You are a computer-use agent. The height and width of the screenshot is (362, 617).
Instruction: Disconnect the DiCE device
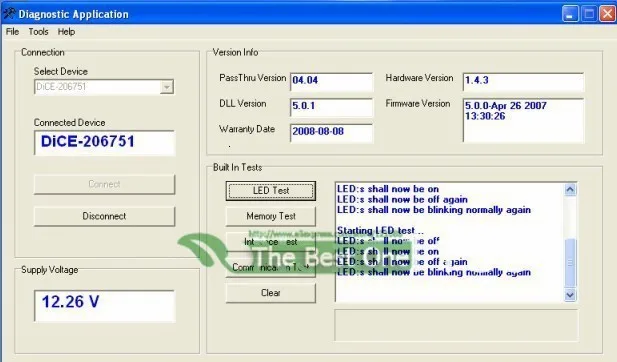point(104,216)
